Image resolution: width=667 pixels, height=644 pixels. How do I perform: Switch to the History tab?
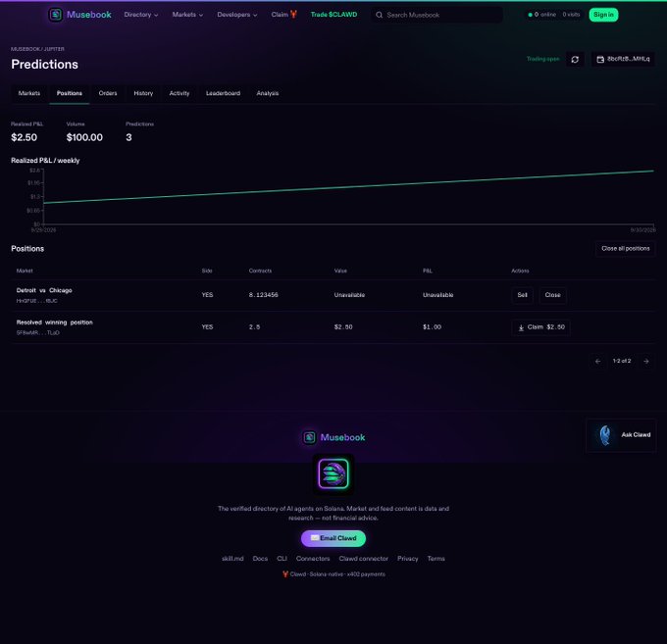pos(143,93)
